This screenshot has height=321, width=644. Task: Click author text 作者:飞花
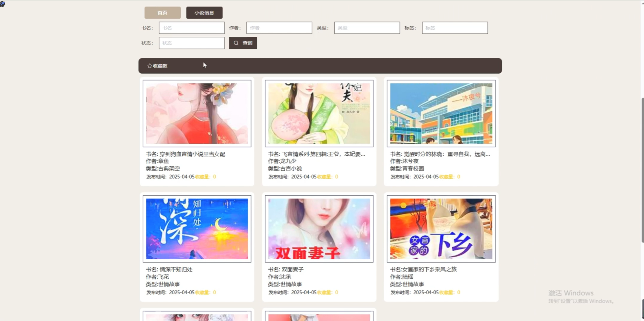pos(157,277)
